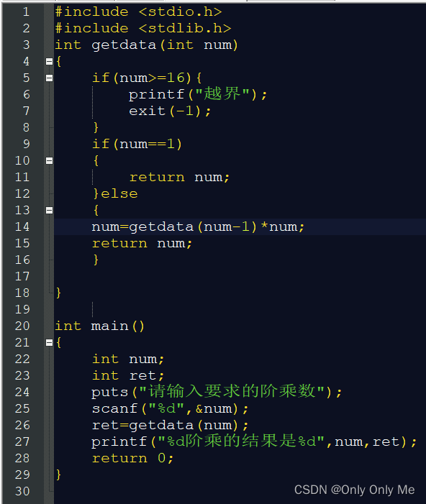Click on 'int ret;' declaration
Image resolution: width=426 pixels, height=504 pixels.
128,376
